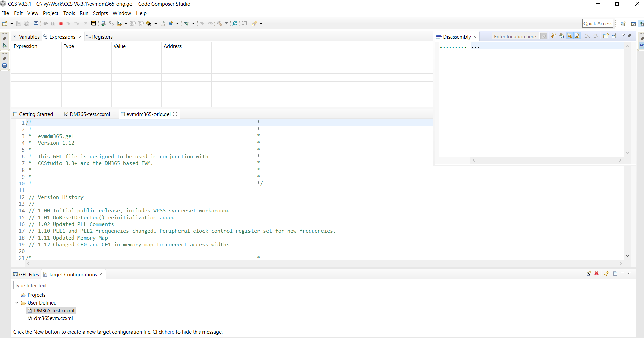Image resolution: width=644 pixels, height=338 pixels.
Task: Open the New file dropdown arrow
Action: (x=11, y=23)
